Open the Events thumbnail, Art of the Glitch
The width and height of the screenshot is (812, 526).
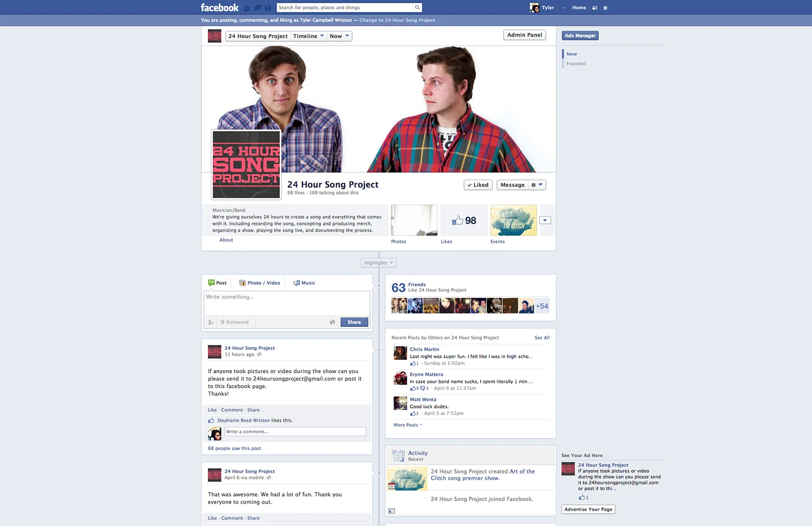click(514, 220)
